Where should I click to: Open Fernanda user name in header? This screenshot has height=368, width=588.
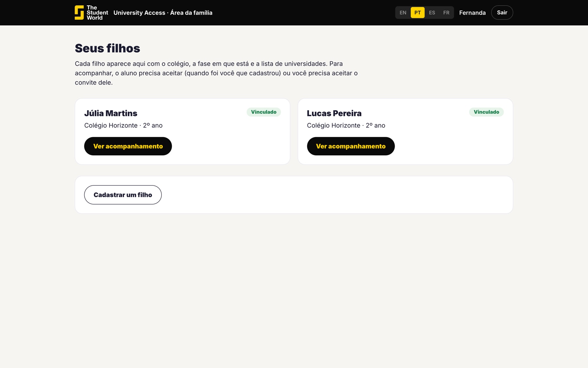click(472, 13)
